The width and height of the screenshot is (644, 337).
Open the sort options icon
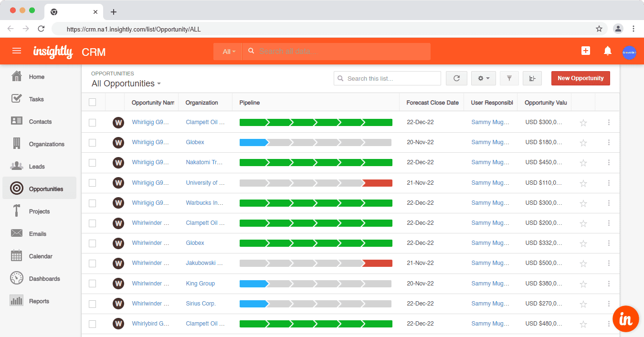coord(532,78)
